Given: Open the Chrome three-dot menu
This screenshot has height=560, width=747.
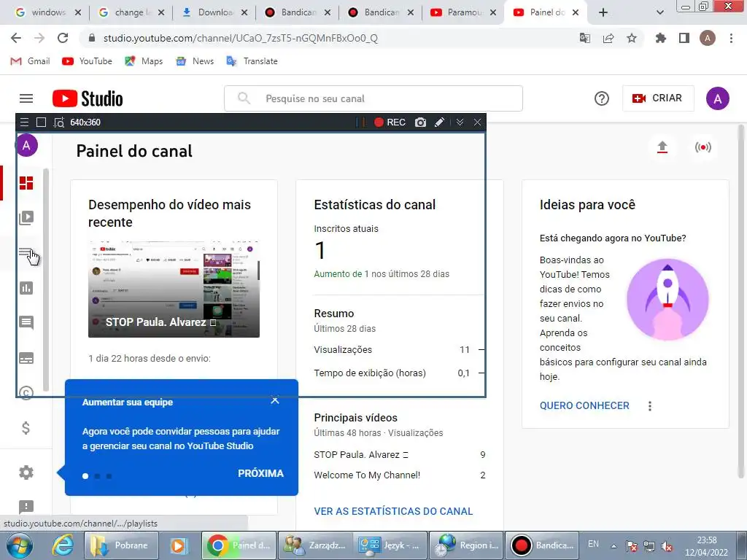Looking at the screenshot, I should (731, 38).
